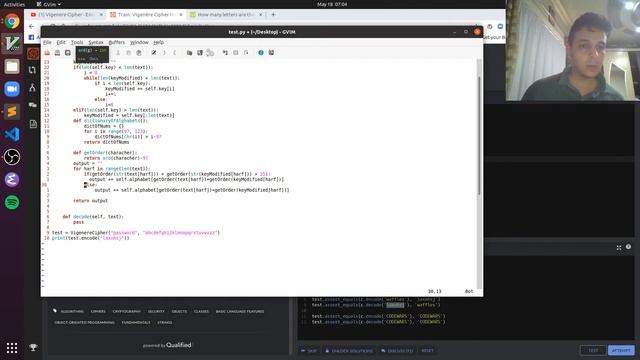The width and height of the screenshot is (640, 360).
Task: Click the Find and Replace icon in GVim toolbar
Action: tap(154, 53)
